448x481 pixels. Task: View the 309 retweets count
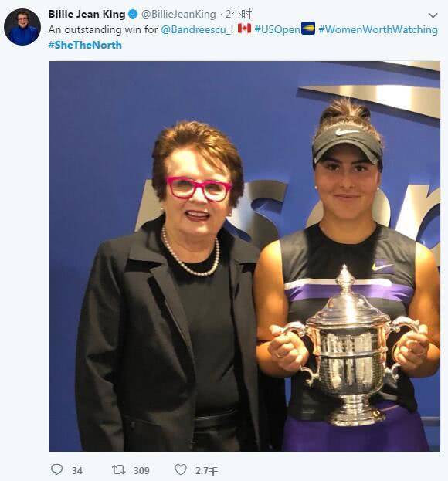(141, 470)
